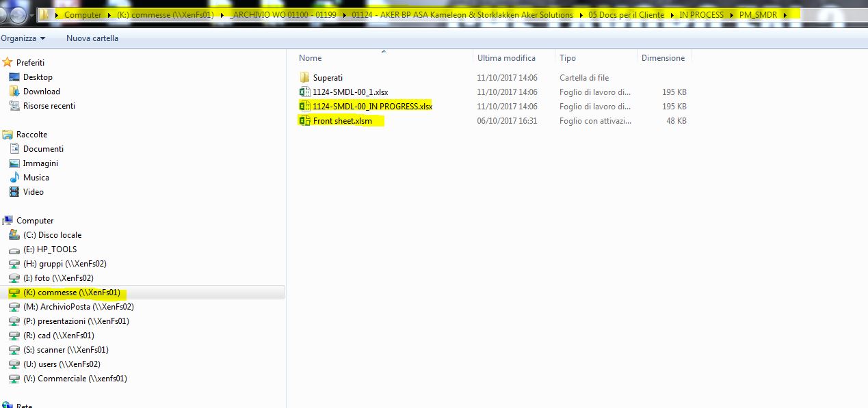Click the Download folder icon
Image resolution: width=868 pixels, height=408 pixels.
pos(14,92)
